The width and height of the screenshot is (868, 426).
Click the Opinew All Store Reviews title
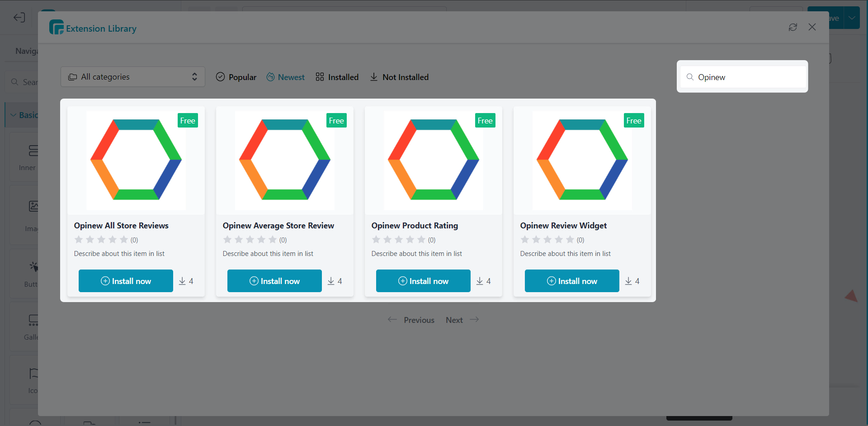pos(121,225)
